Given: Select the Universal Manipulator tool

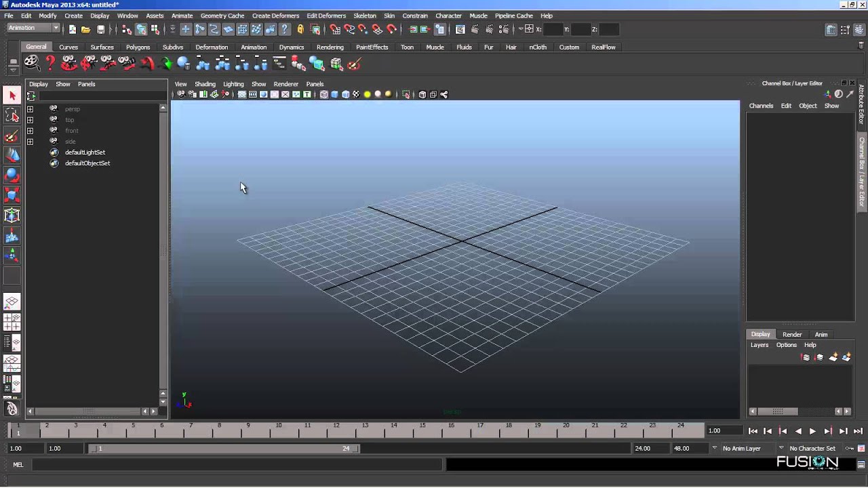Looking at the screenshot, I should (12, 216).
